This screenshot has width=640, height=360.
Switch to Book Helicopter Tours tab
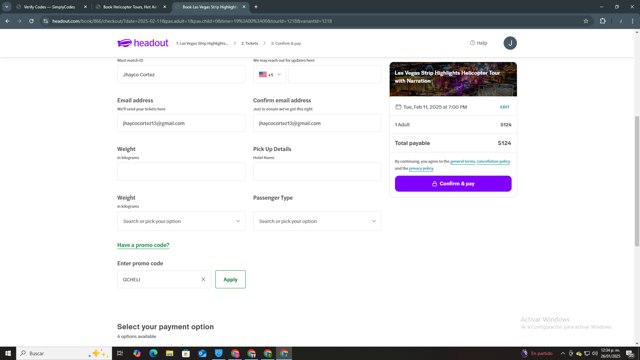pyautogui.click(x=131, y=7)
